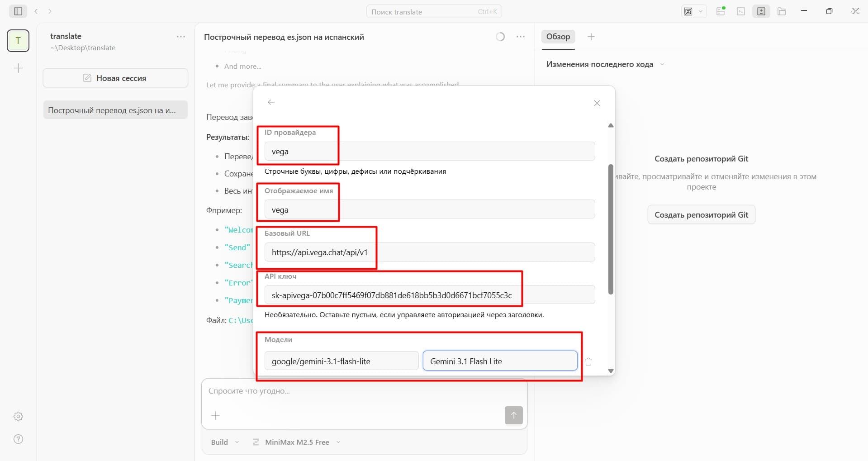Click the "Error" code text in chat
Image resolution: width=868 pixels, height=461 pixels.
[239, 283]
